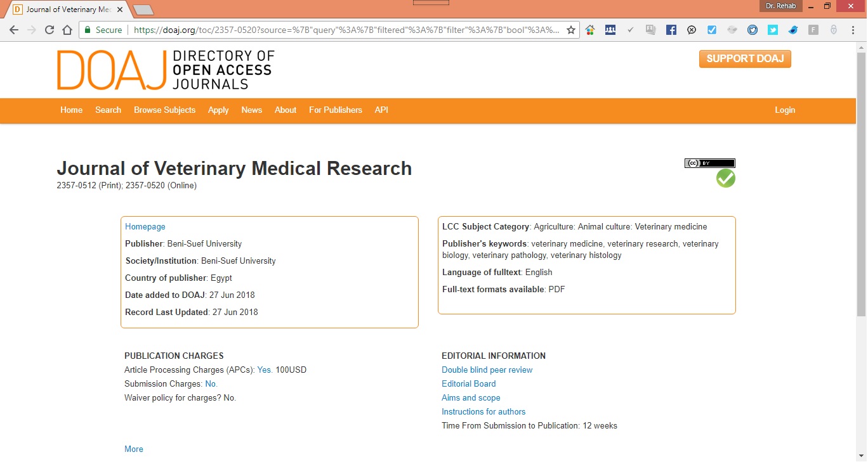Open the Editorial Board link
868x464 pixels.
469,383
